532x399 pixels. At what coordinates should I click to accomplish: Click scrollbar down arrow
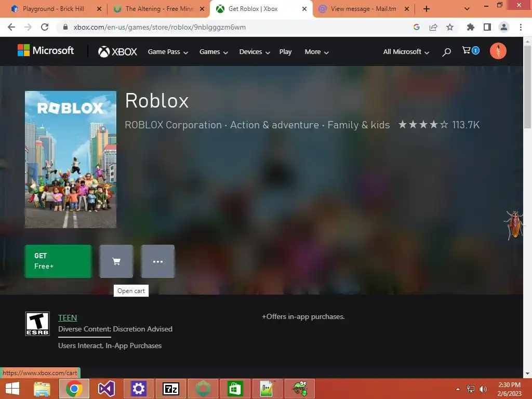(527, 374)
